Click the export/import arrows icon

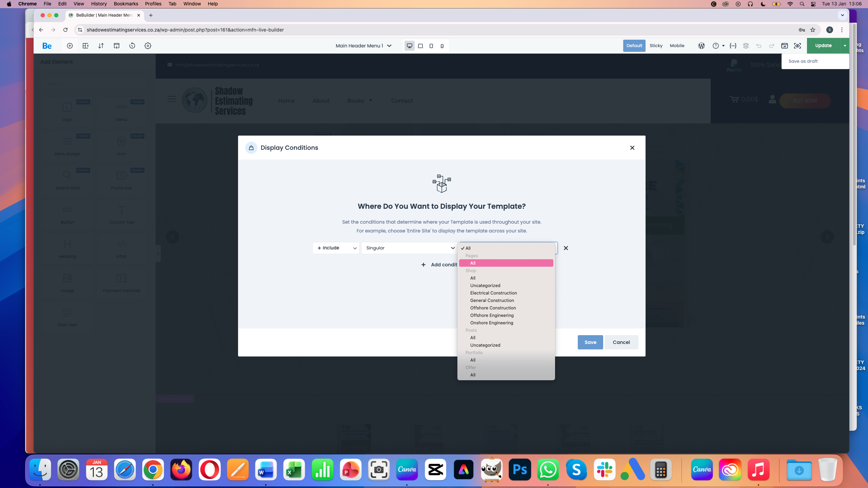coord(101,46)
